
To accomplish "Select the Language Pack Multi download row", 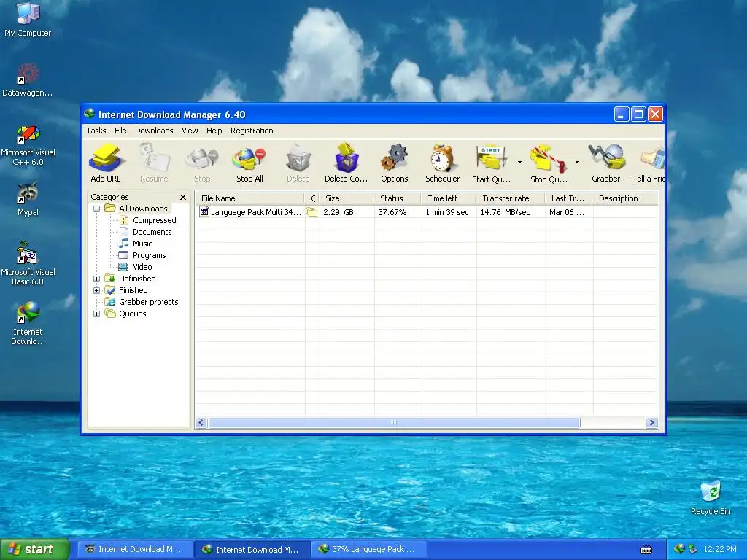I will 426,212.
